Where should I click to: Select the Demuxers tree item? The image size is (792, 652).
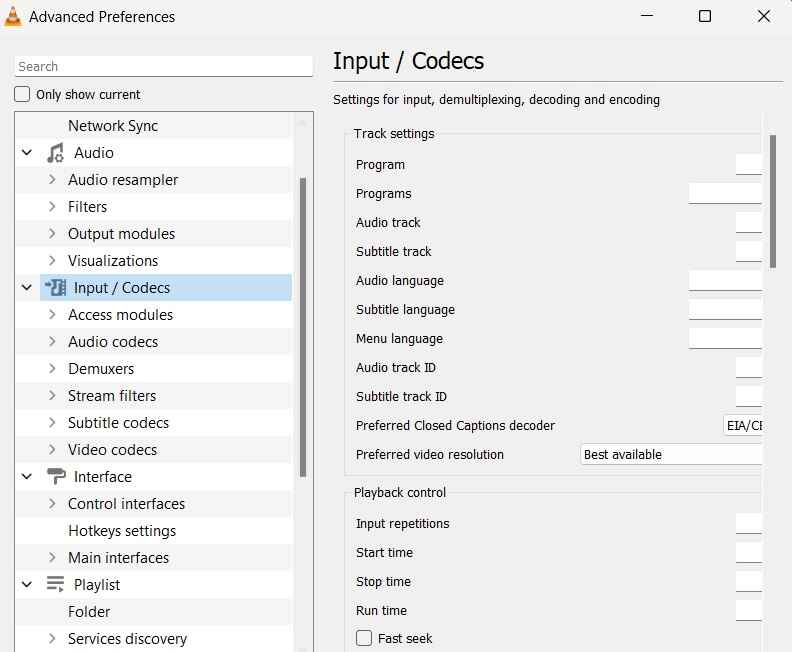pos(101,369)
